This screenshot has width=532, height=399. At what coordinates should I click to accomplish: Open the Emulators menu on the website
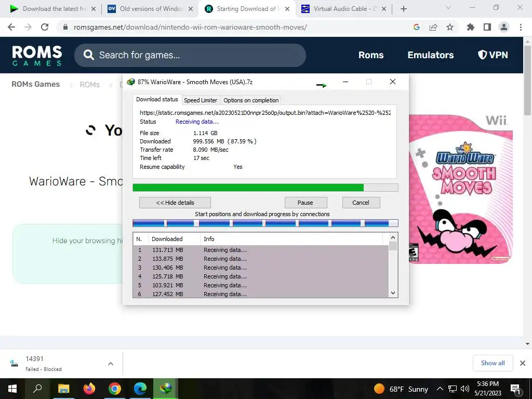click(x=431, y=55)
